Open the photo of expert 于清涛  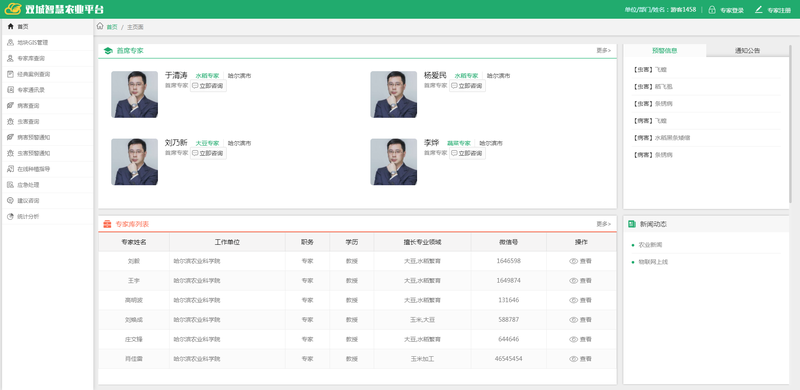[135, 94]
